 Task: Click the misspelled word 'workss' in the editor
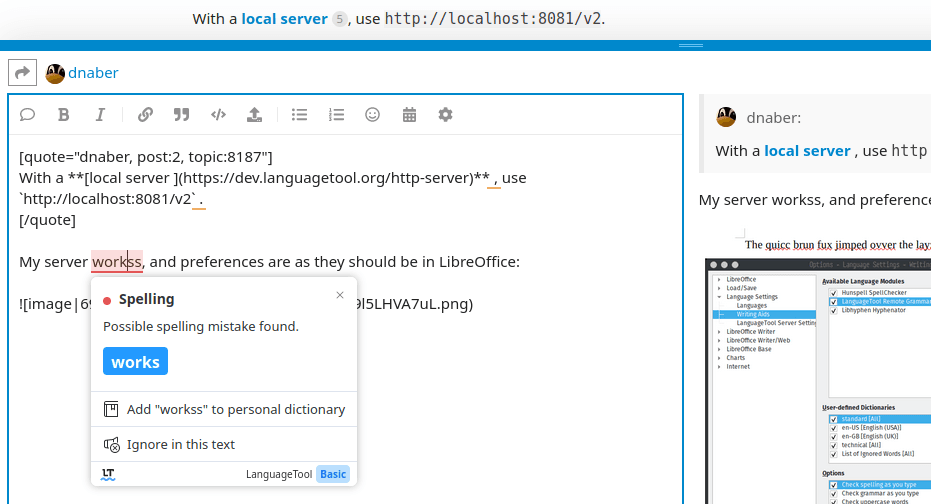[116, 262]
